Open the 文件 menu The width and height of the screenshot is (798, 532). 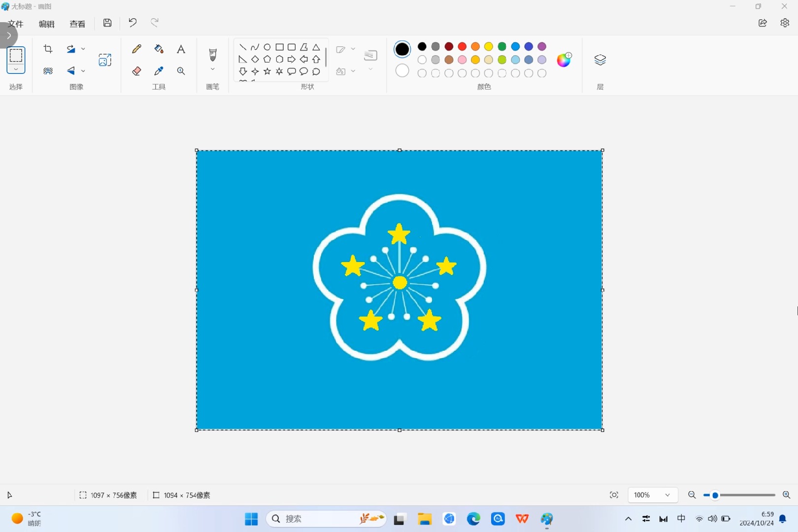(16, 24)
